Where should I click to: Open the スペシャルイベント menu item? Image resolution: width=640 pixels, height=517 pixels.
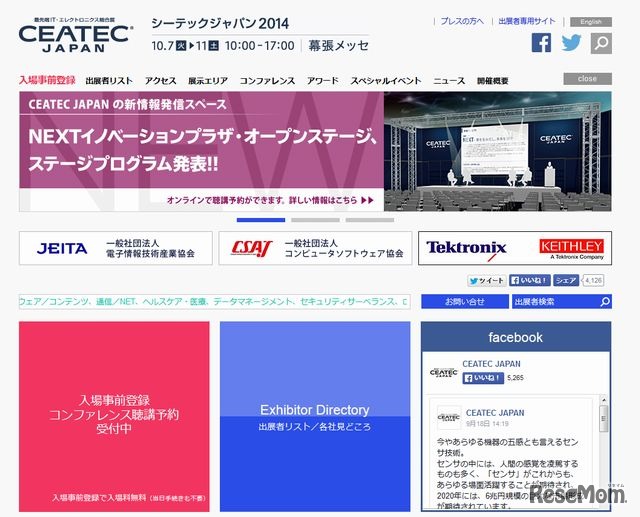386,81
